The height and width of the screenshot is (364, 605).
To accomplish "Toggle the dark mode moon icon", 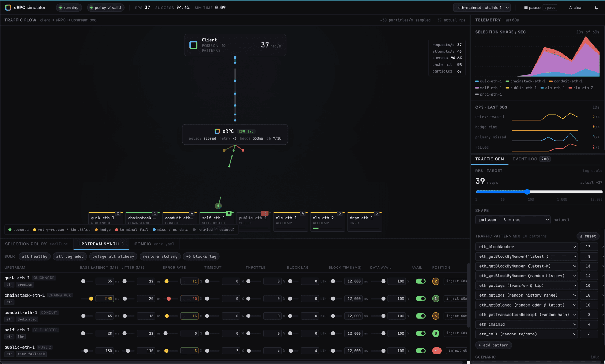I will click(x=596, y=8).
